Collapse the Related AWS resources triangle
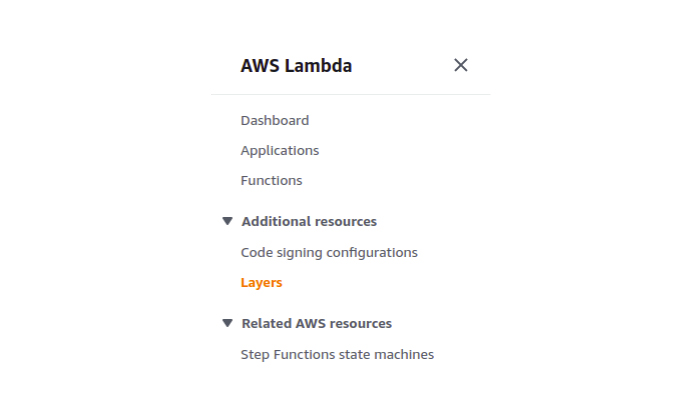Image resolution: width=690 pixels, height=410 pixels. pyautogui.click(x=228, y=324)
